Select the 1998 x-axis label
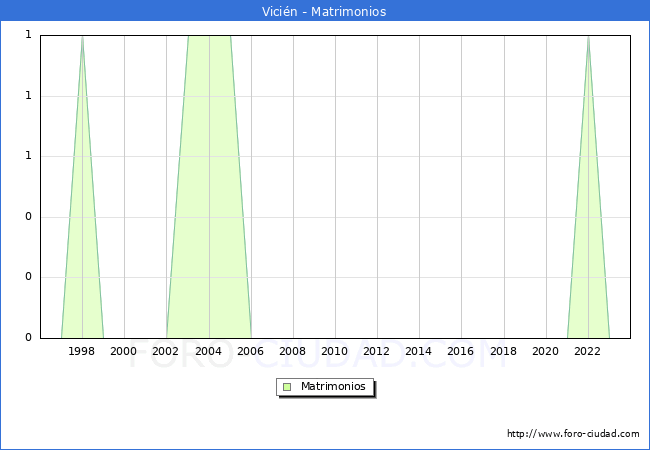Image resolution: width=650 pixels, height=450 pixels. point(81,351)
